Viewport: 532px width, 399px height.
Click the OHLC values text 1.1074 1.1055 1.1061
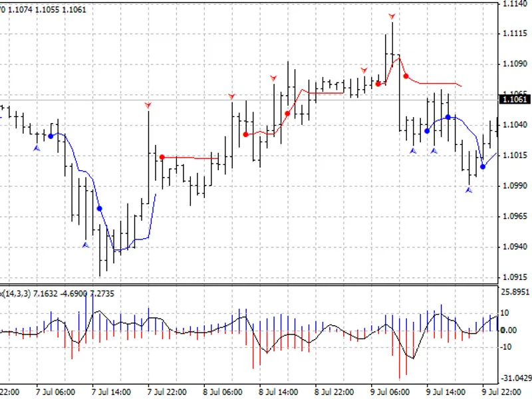tap(47, 9)
